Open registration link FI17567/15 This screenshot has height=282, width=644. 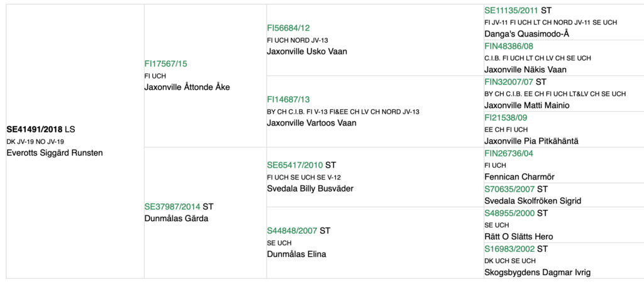(x=165, y=63)
